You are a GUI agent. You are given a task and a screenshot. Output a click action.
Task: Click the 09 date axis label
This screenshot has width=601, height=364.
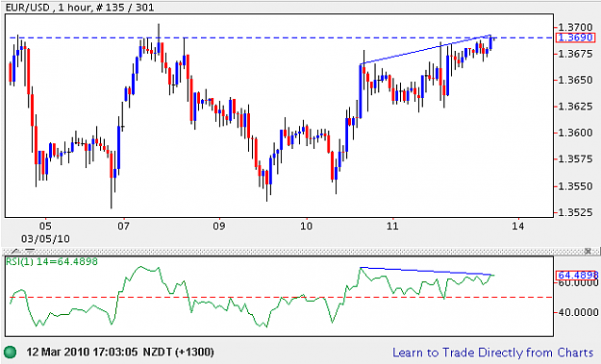click(x=219, y=226)
